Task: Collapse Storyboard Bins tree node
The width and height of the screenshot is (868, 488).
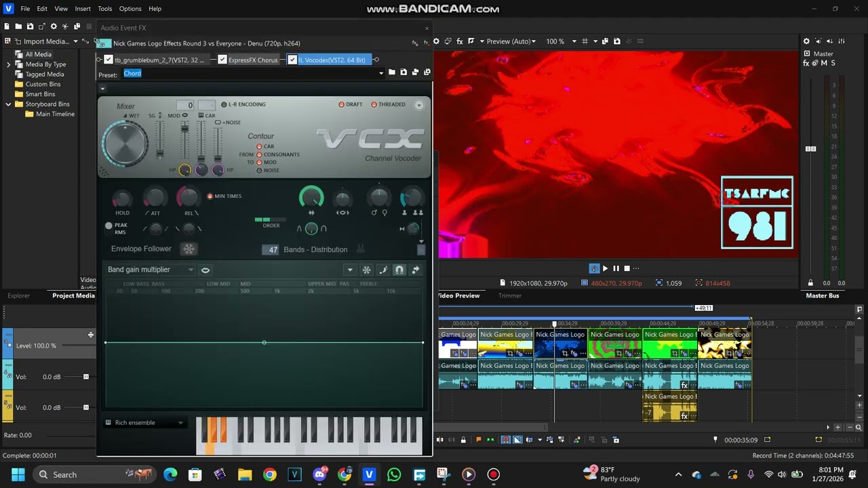Action: 9,104
